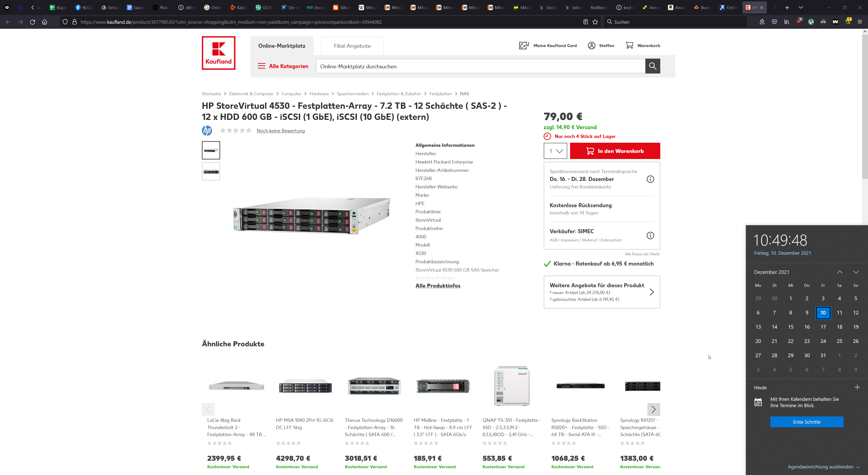Click Erste Schritte button
The height and width of the screenshot is (475, 868).
pyautogui.click(x=807, y=422)
